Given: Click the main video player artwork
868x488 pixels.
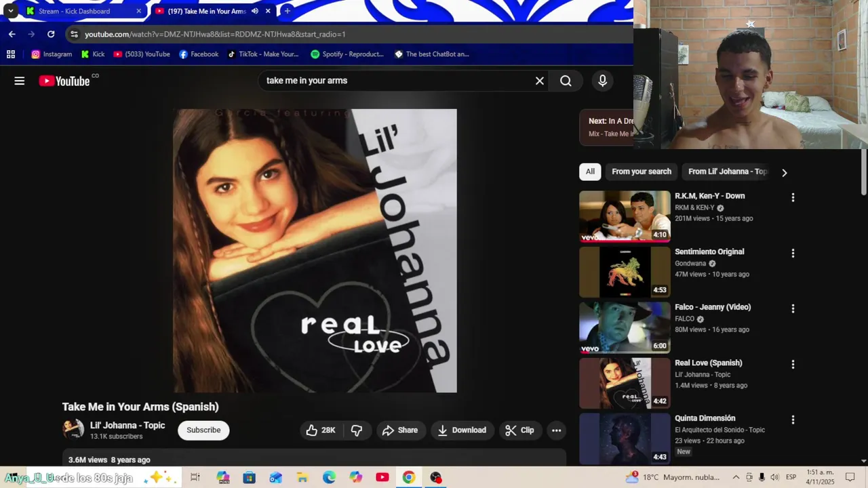Looking at the screenshot, I should tap(315, 251).
